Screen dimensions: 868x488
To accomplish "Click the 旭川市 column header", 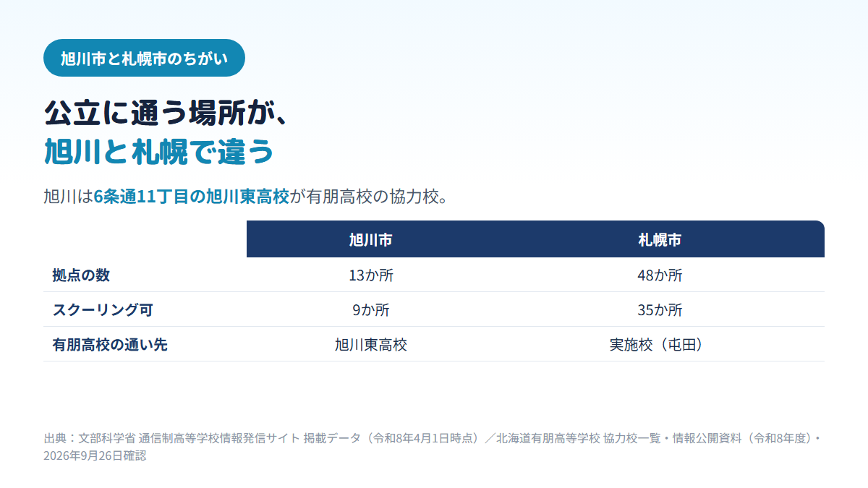I will (370, 239).
